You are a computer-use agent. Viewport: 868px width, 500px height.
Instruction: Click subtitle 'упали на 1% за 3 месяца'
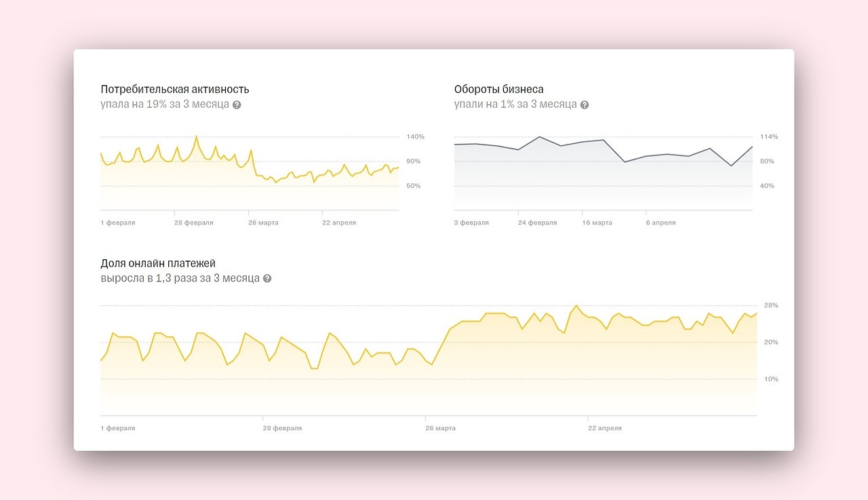515,104
